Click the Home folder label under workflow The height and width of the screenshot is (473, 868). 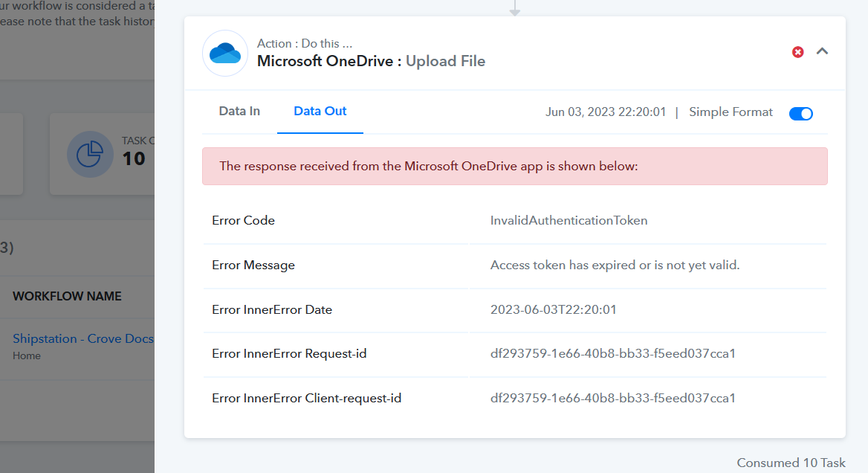pos(27,355)
